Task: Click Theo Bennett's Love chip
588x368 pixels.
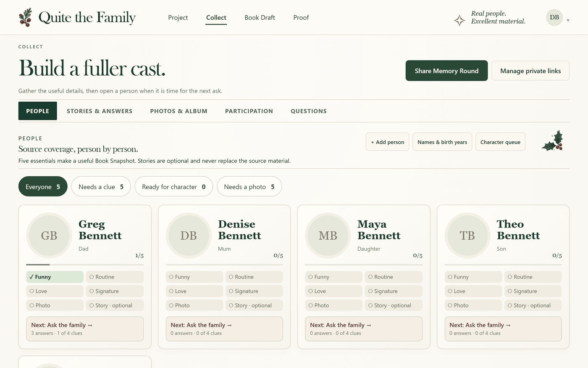Action: (473, 291)
